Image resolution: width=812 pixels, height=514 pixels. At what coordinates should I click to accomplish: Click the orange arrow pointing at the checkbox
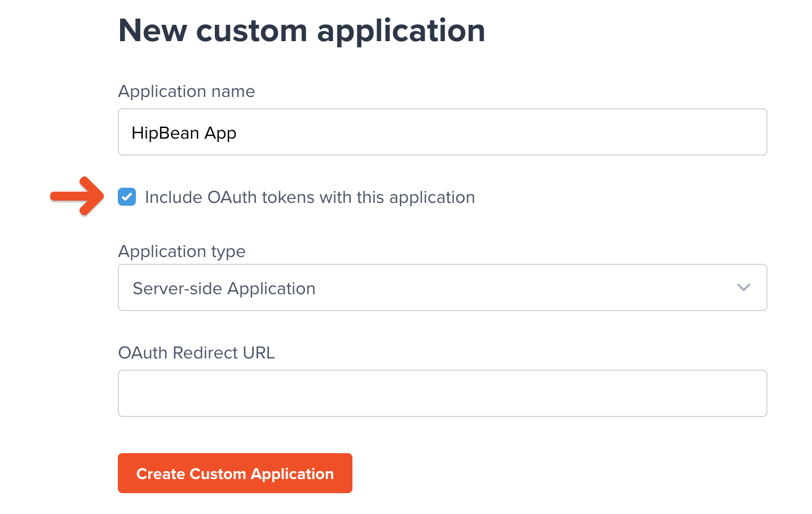[77, 197]
